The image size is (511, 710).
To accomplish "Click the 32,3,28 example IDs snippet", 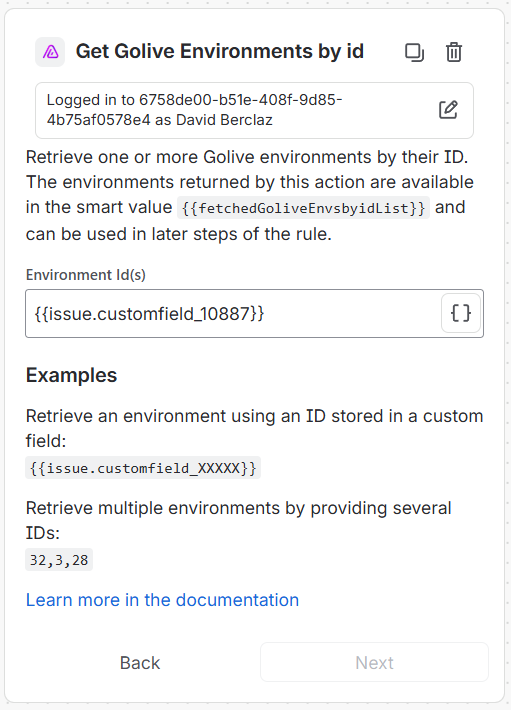I will (x=59, y=560).
